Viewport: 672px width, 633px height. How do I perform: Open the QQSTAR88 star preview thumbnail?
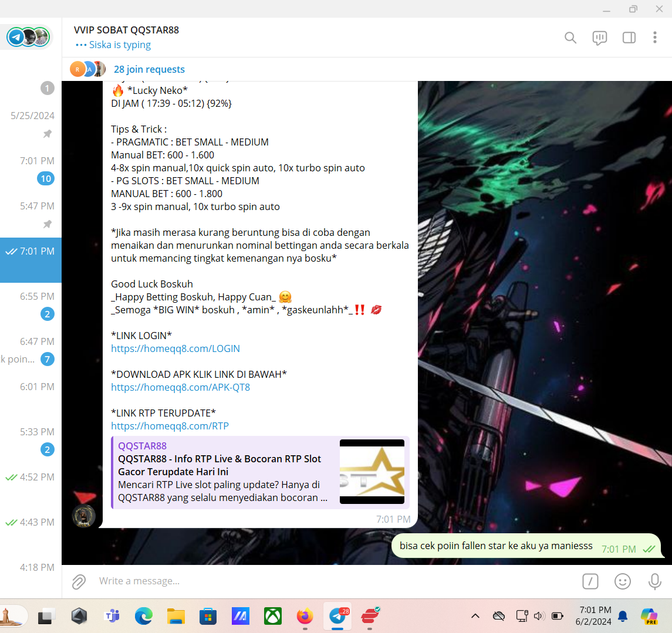tap(372, 472)
